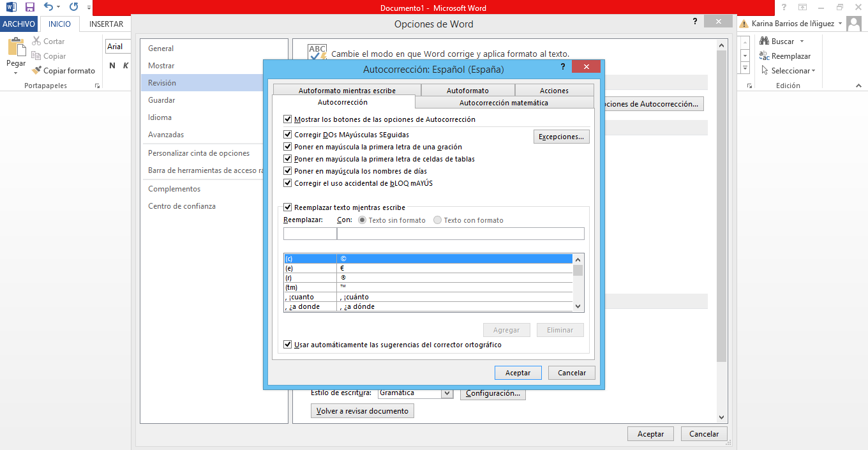
Task: Select the (tm) row in replacement list
Action: [428, 287]
